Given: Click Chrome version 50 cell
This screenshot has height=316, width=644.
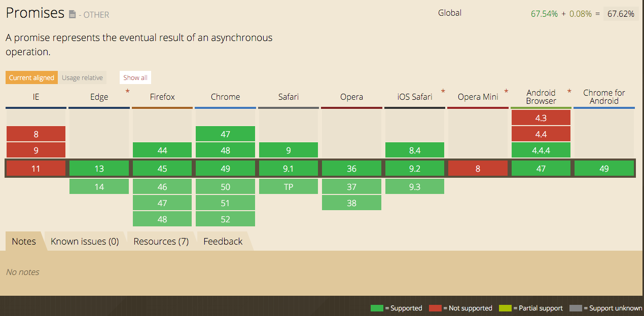Looking at the screenshot, I should click(x=225, y=187).
